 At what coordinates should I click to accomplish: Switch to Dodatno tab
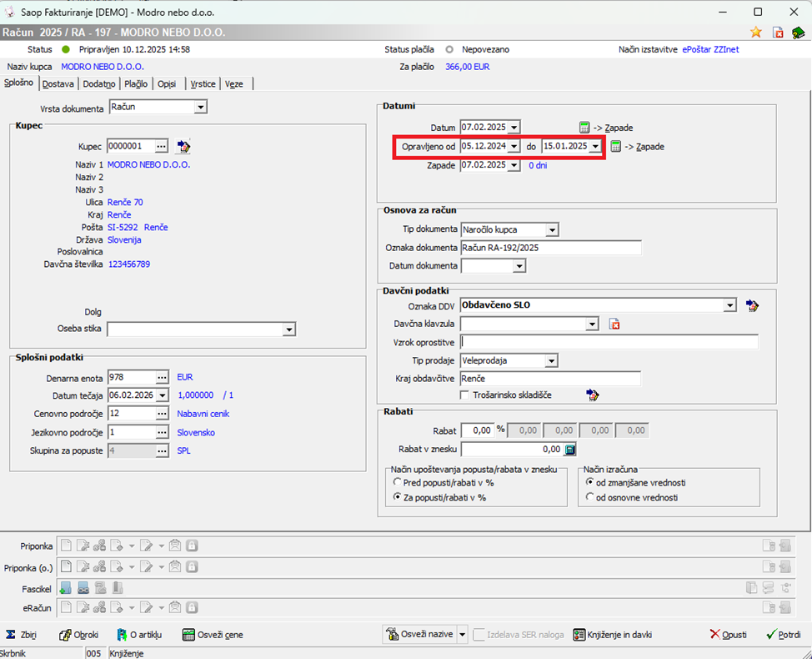99,84
